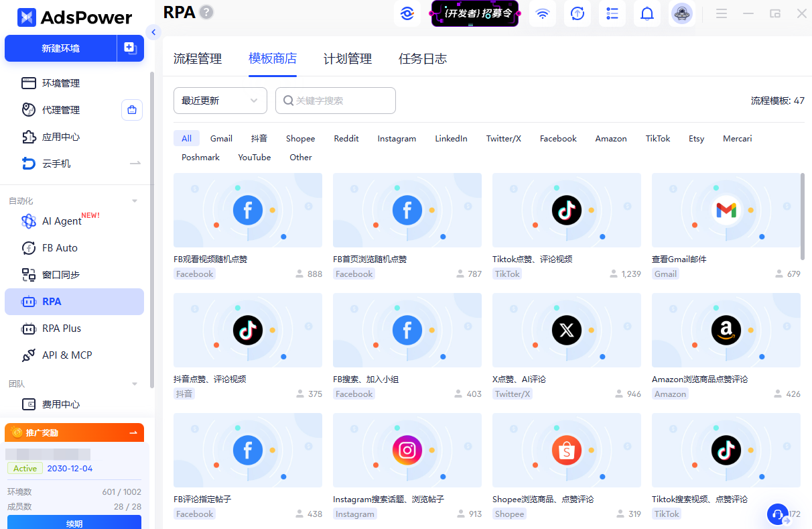Click the Wi-Fi network status icon
The image size is (812, 529).
click(543, 13)
